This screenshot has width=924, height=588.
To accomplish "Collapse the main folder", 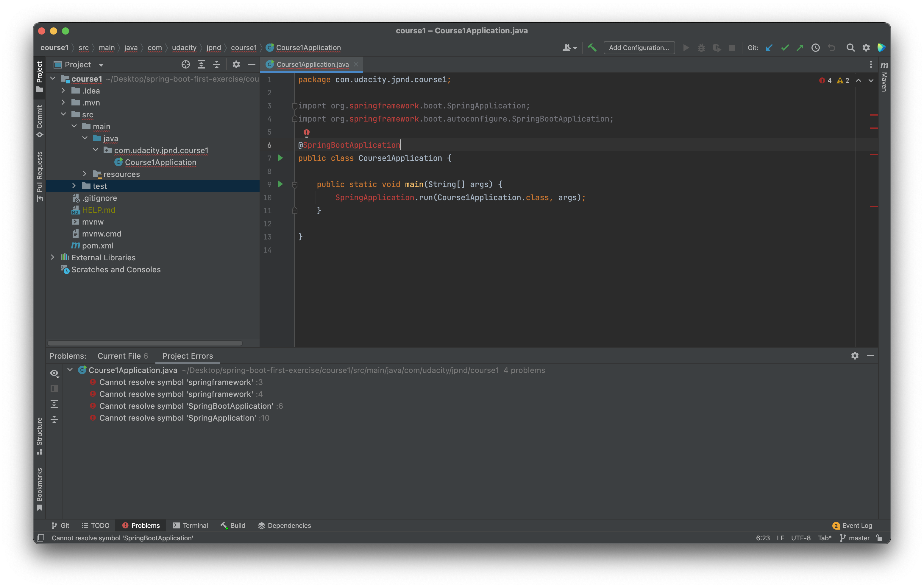I will (74, 126).
